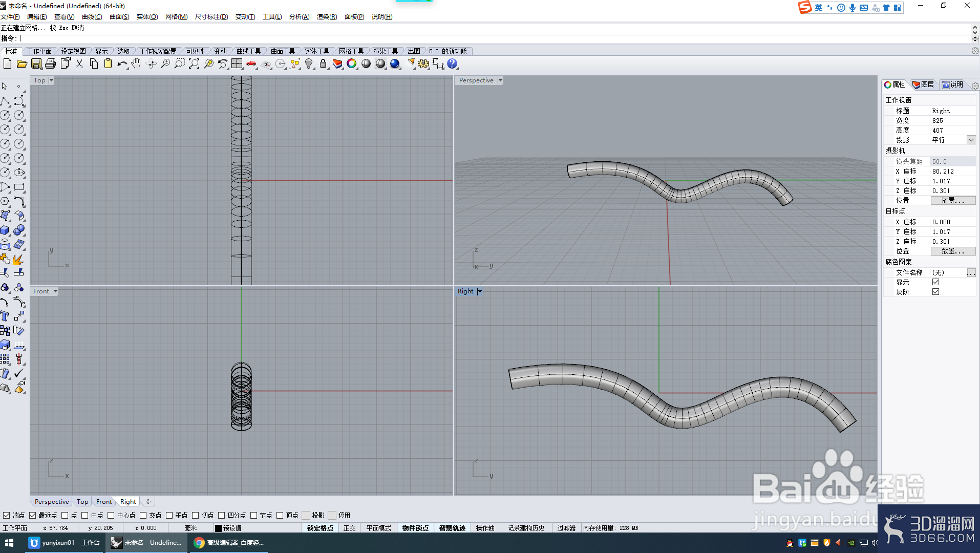Select the Polyline tool in left toolbar
980x553 pixels.
click(x=5, y=101)
